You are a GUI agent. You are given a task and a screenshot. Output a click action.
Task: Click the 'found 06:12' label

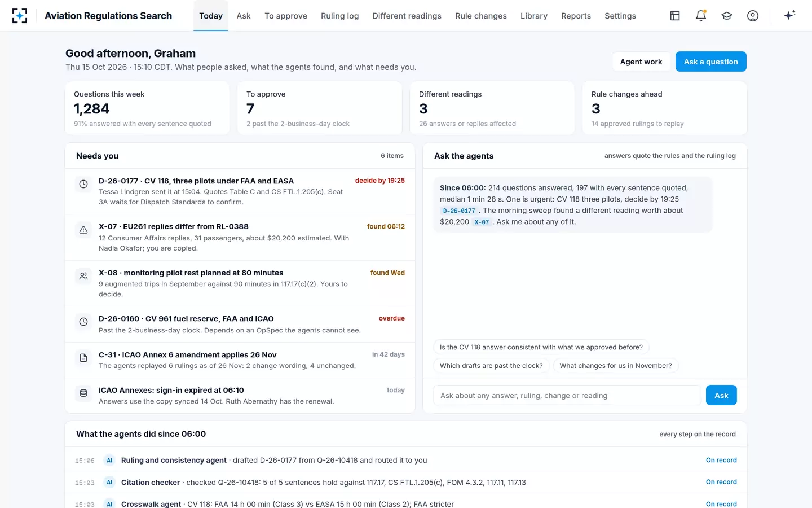click(386, 226)
